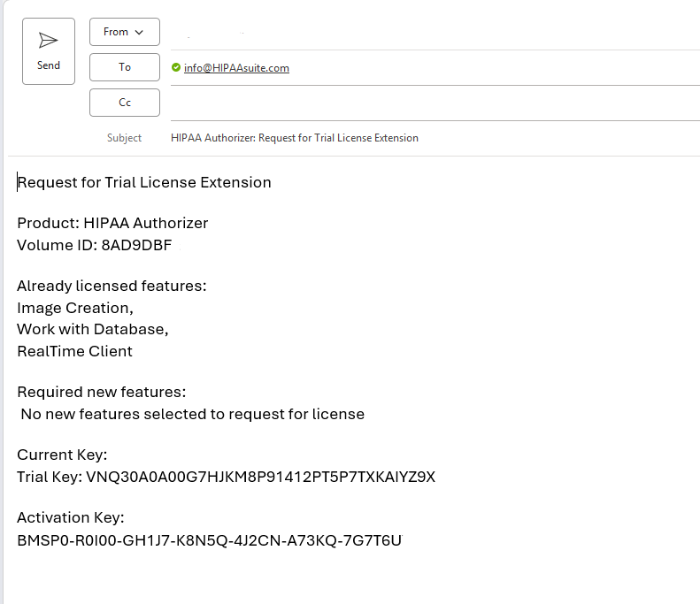Open the From account dropdown

pos(125,32)
